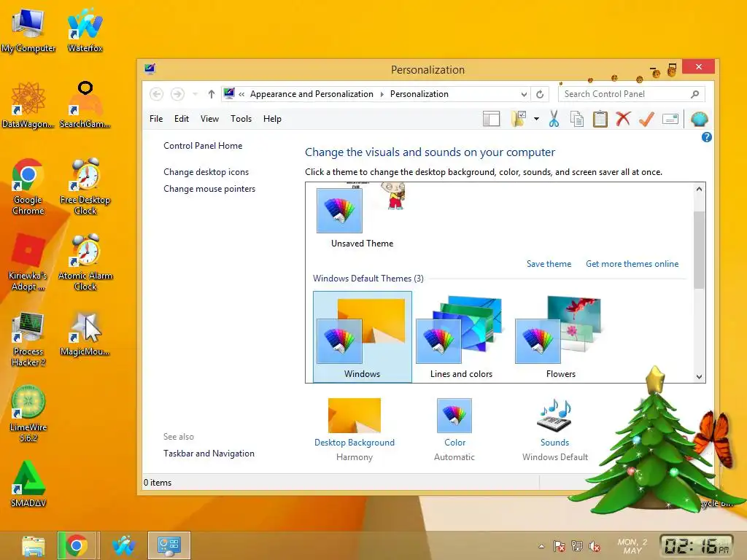Click the theme list scrollbar thumb
The image size is (747, 560).
pos(699,250)
